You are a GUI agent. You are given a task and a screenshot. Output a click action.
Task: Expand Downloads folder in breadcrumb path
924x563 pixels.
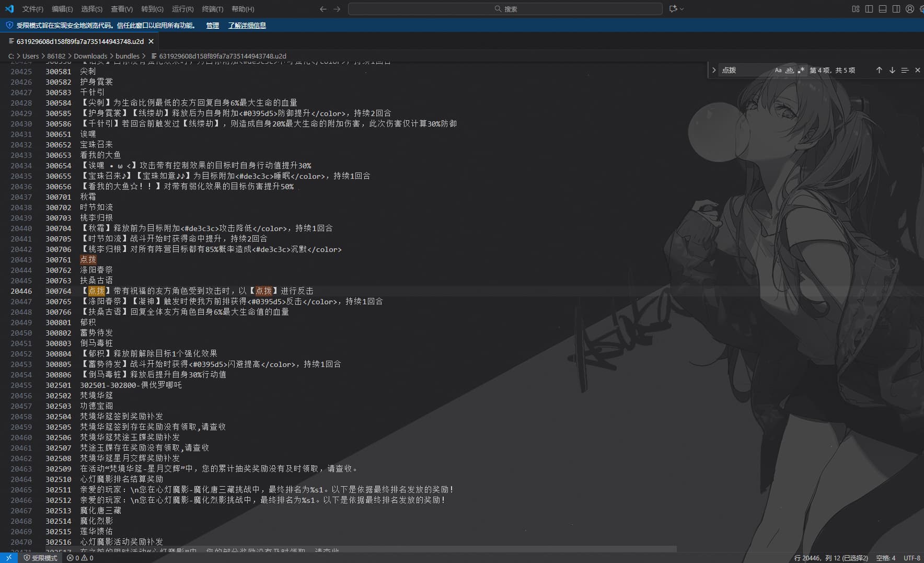pos(90,56)
